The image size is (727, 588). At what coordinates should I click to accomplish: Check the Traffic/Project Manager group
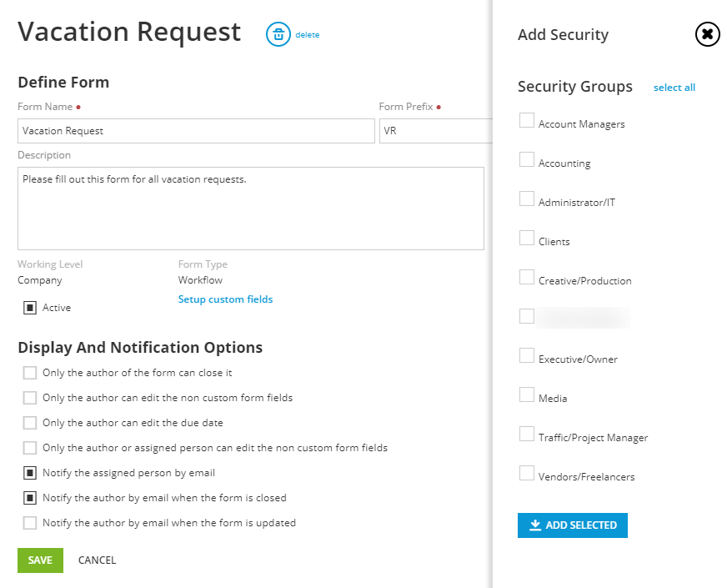point(527,434)
